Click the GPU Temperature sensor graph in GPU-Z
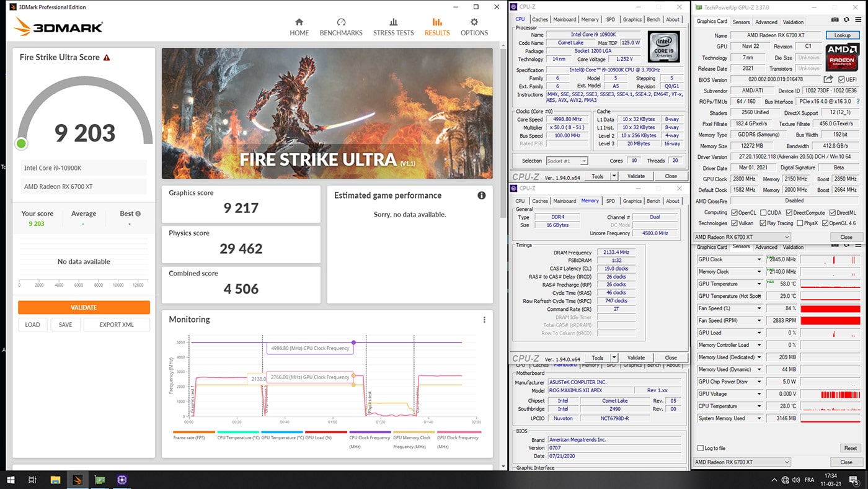 tap(831, 284)
